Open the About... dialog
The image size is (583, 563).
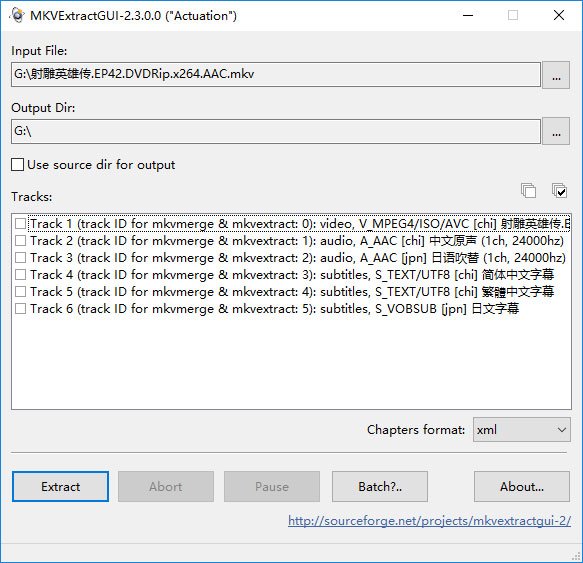522,487
